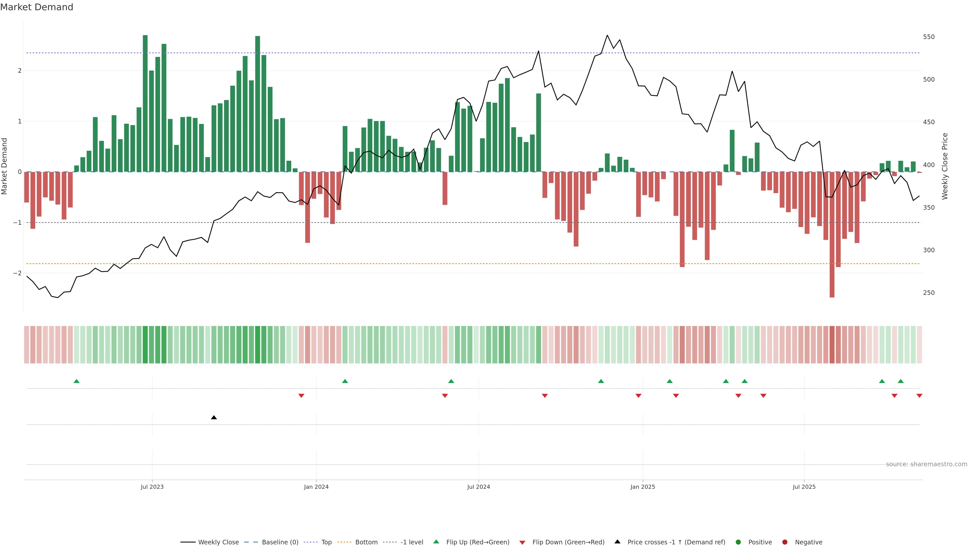Click the green Positive circle icon in the legend
Screen dimensions: 980x551
pos(738,542)
